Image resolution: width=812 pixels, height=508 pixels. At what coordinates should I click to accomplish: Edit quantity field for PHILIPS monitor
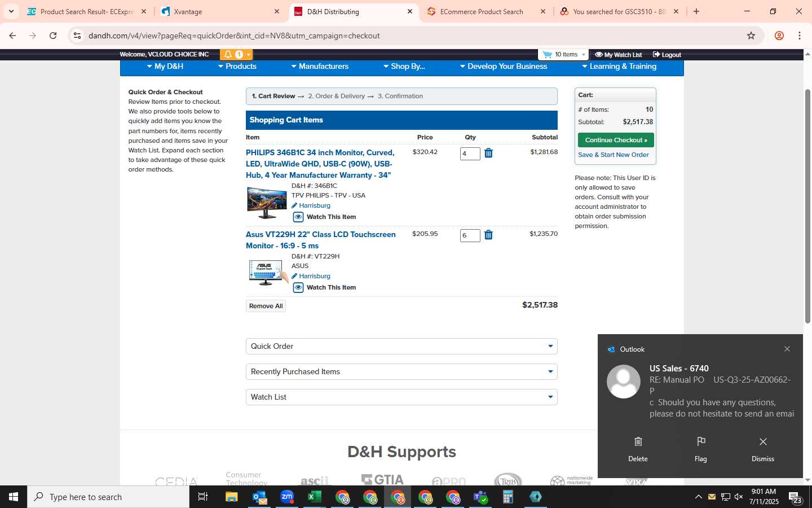(x=470, y=154)
